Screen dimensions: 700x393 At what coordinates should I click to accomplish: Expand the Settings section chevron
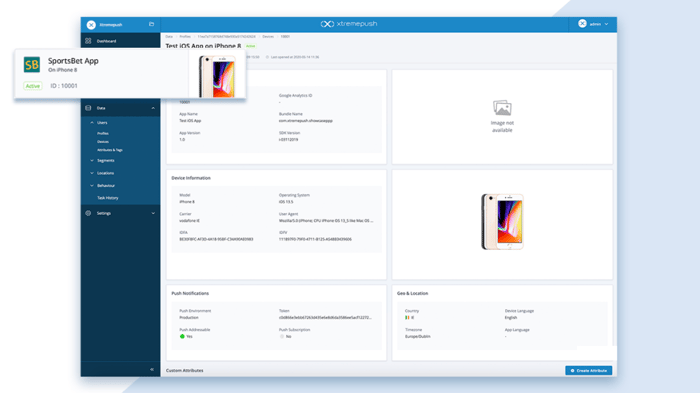click(153, 213)
